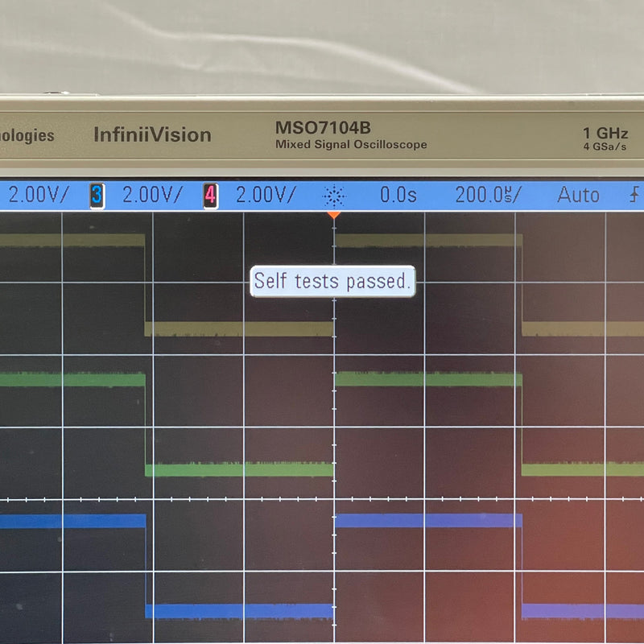Screen dimensions: 644x644
Task: Toggle the yellow channel vertical scale 2.00V/
Action: (x=39, y=194)
